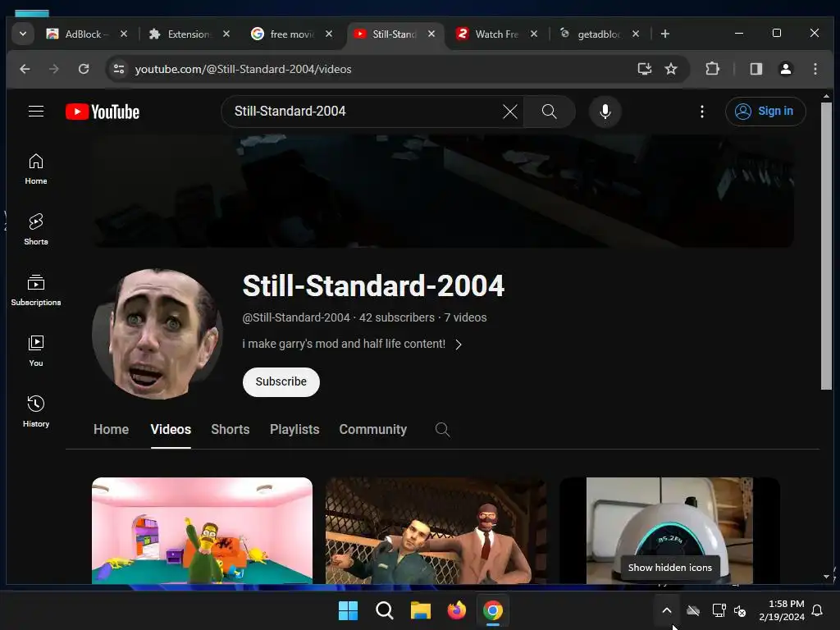Image resolution: width=840 pixels, height=630 pixels.
Task: Select the channel Videos tab
Action: 171,430
